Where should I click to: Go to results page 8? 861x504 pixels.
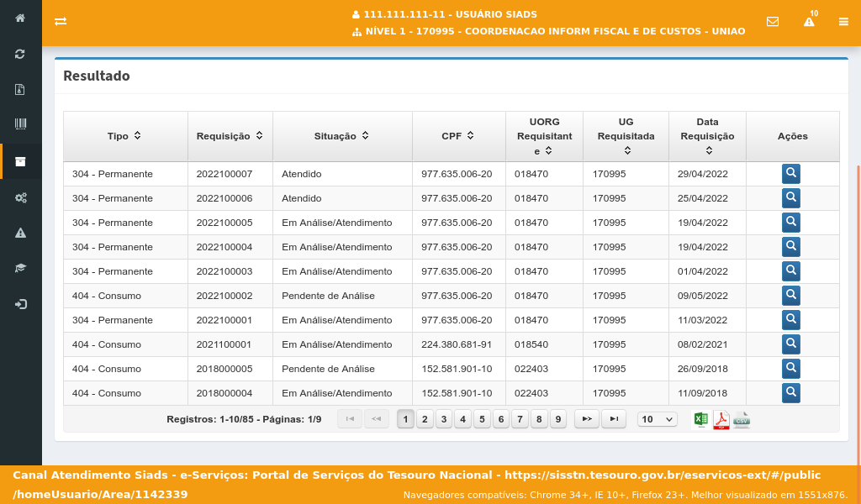(x=539, y=419)
